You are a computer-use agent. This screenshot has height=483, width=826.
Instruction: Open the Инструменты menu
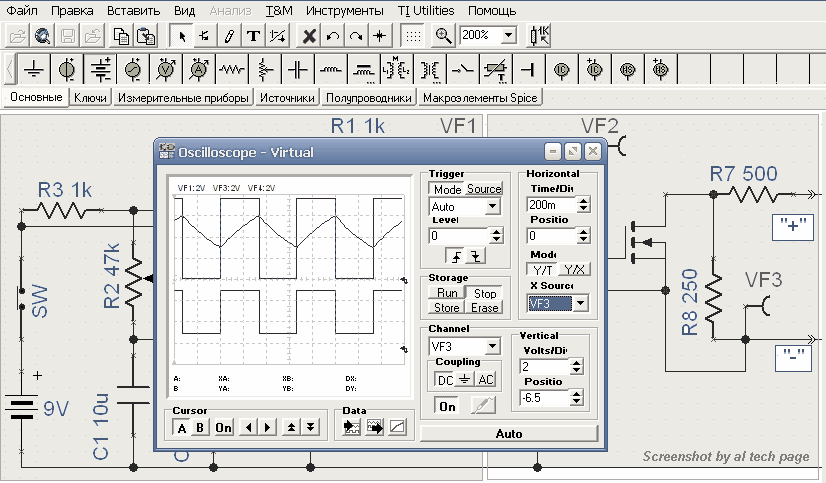pyautogui.click(x=343, y=11)
